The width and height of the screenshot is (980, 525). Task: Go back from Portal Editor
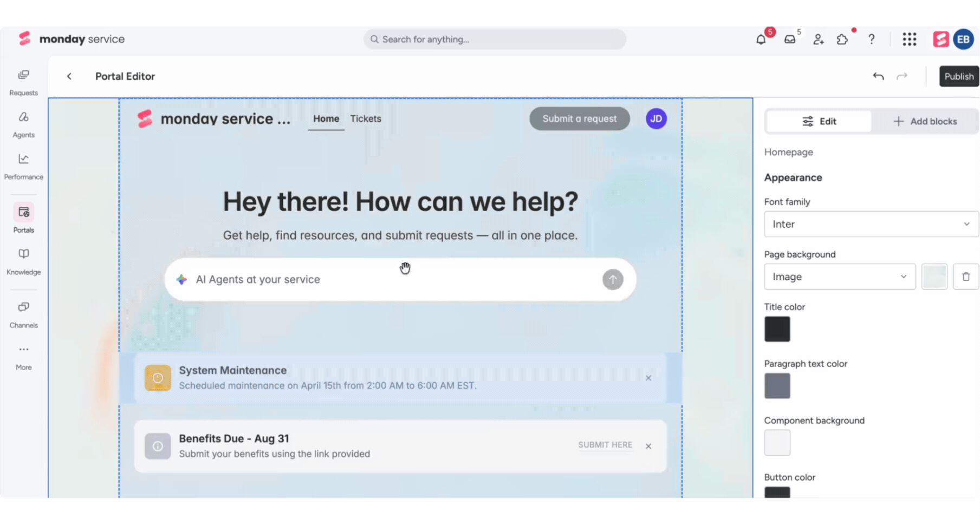[69, 76]
